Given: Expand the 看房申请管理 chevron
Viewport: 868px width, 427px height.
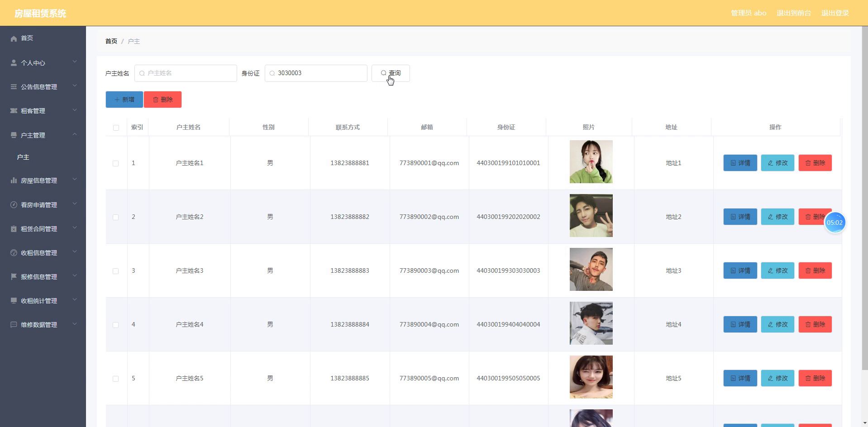Looking at the screenshot, I should coord(75,204).
